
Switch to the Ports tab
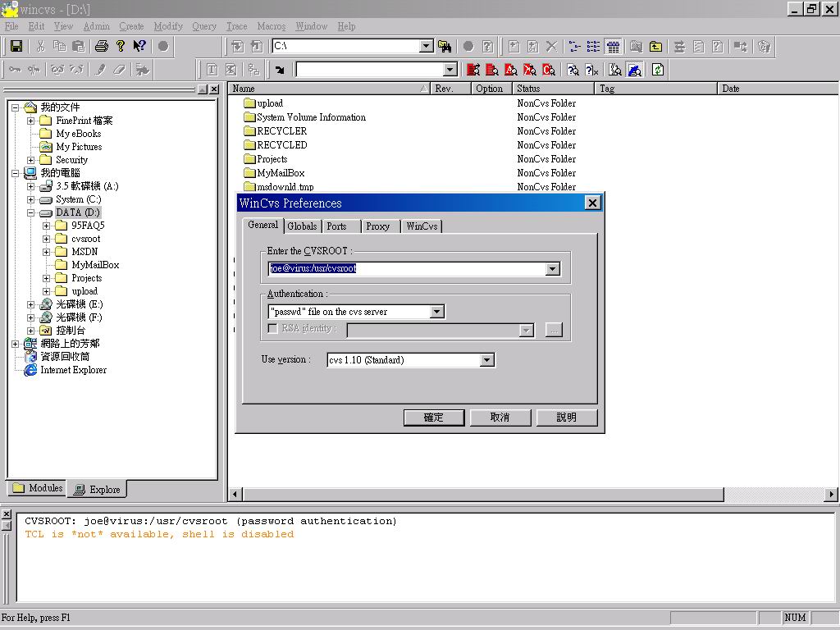pos(336,226)
